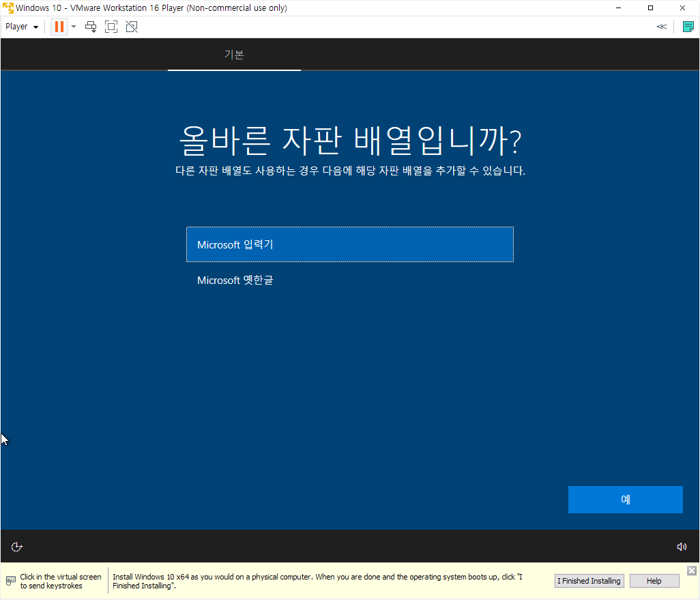Screen dimensions: 700x600
Task: Close the VMware Player window
Action: [682, 8]
